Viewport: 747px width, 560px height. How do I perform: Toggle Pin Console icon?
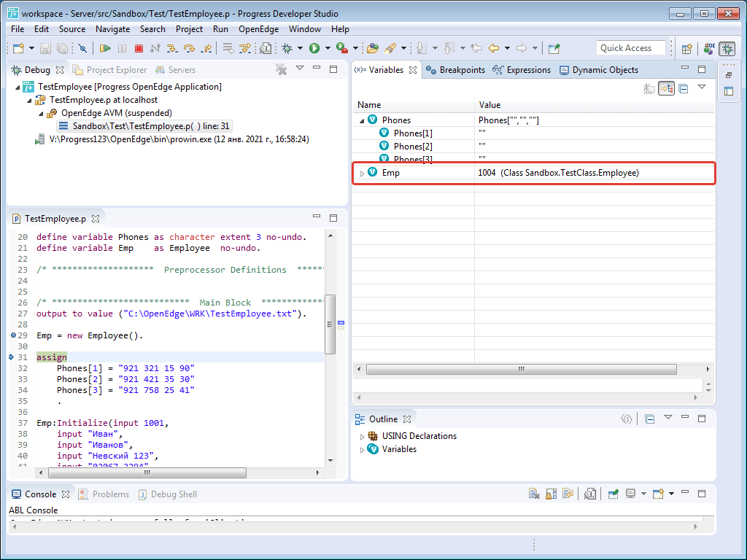(613, 494)
